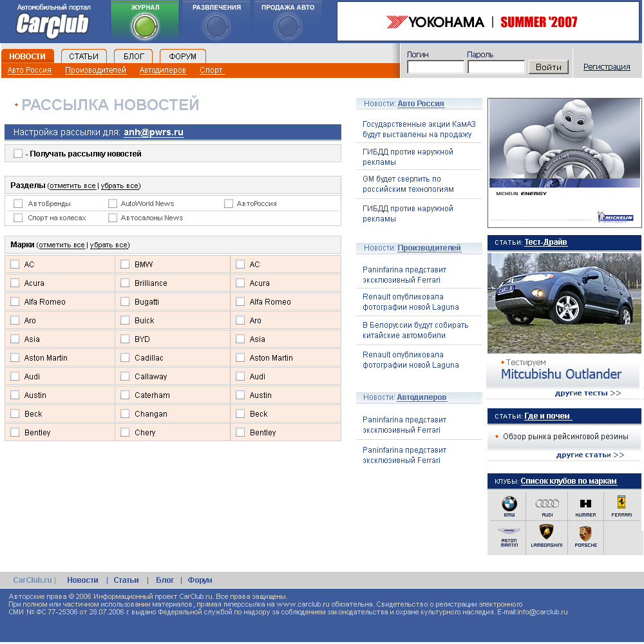Click the green ЖУРНАЛ round button

(x=144, y=26)
